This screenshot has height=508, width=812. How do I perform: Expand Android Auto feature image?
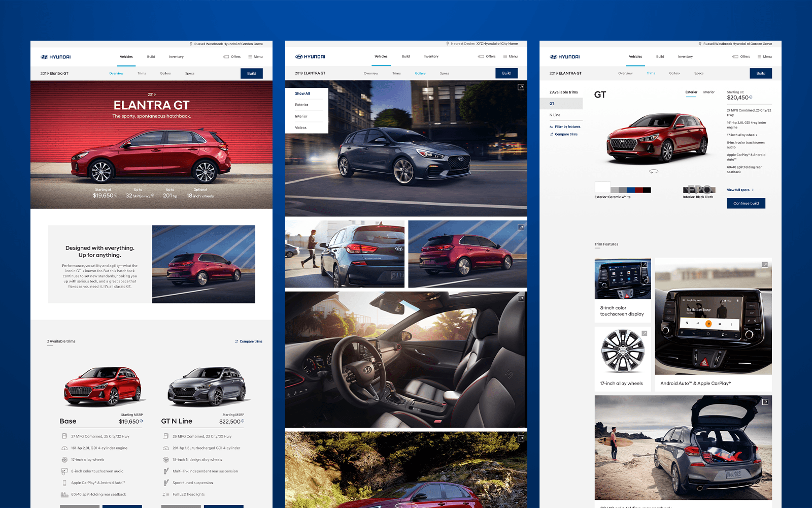[x=765, y=265]
